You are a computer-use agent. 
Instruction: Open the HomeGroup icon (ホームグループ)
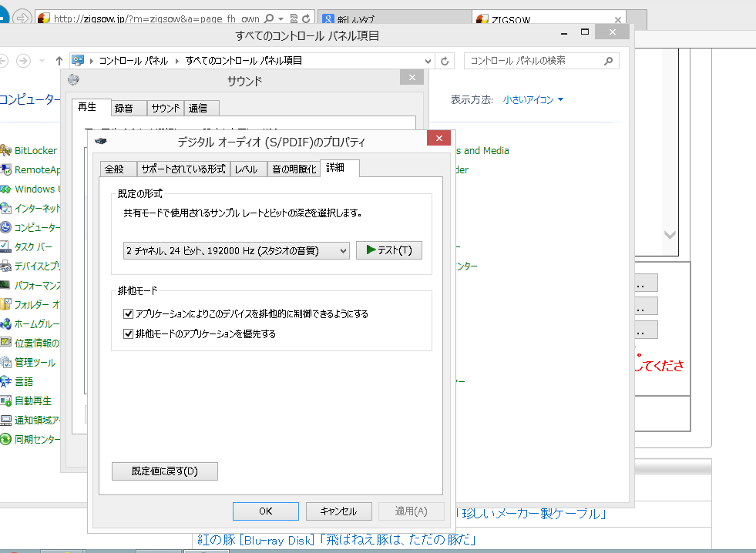pyautogui.click(x=7, y=324)
